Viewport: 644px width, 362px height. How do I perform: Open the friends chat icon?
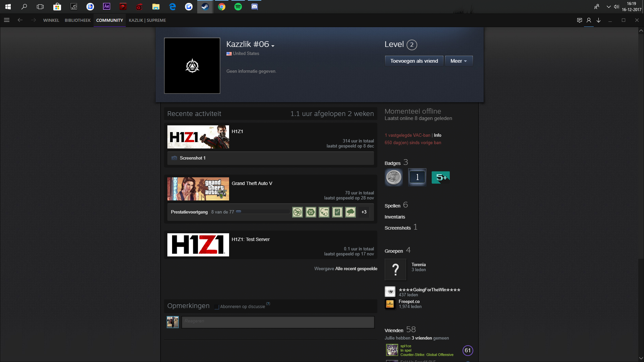(x=579, y=20)
